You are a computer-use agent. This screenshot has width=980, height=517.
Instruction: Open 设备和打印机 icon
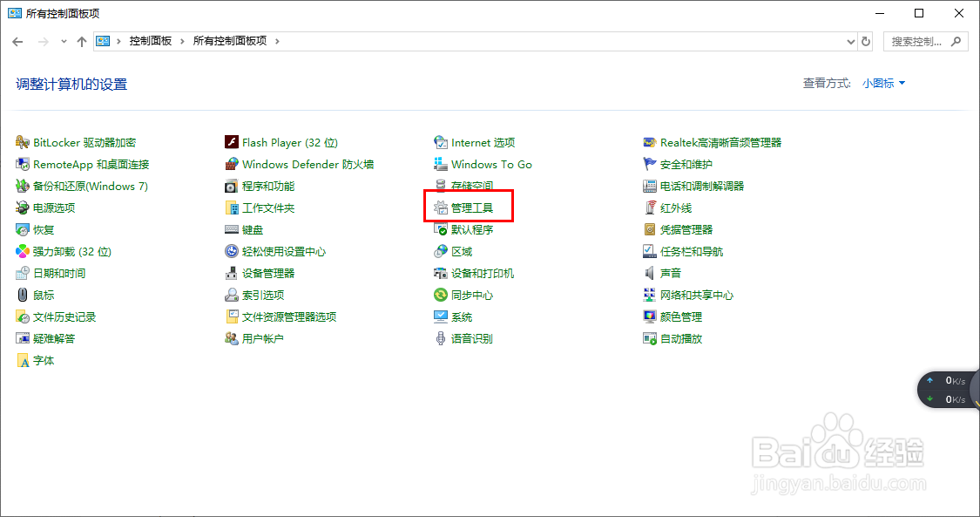pyautogui.click(x=441, y=273)
